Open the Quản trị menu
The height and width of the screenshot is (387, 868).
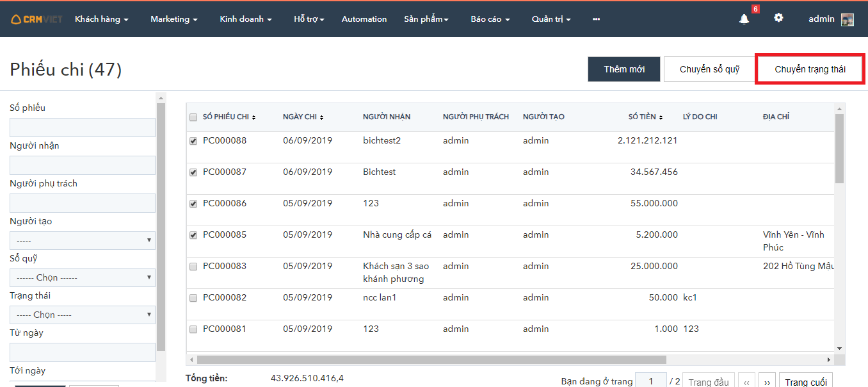click(551, 19)
